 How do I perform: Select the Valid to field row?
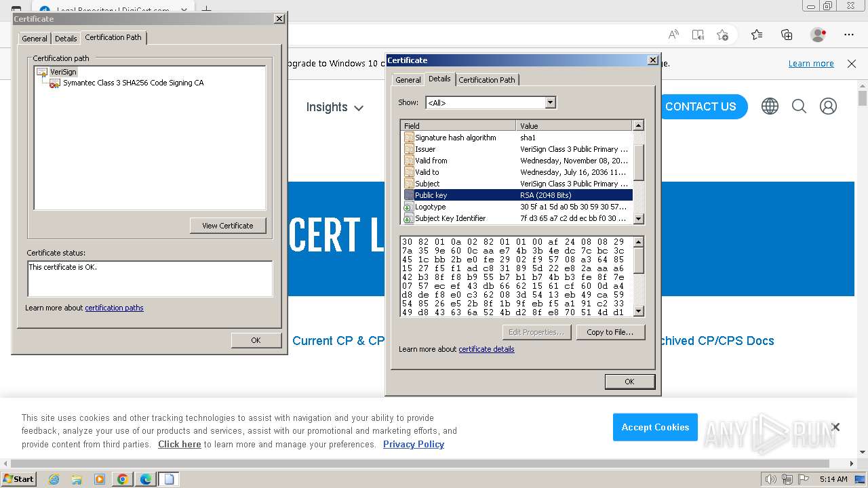517,172
